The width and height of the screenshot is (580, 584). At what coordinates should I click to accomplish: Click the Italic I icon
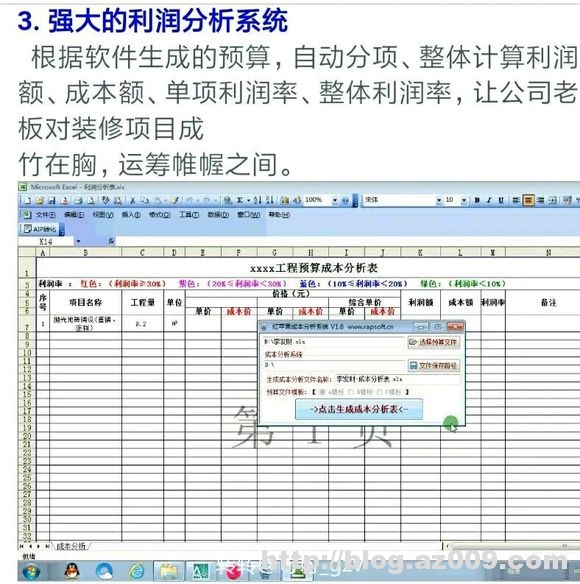pos(489,200)
